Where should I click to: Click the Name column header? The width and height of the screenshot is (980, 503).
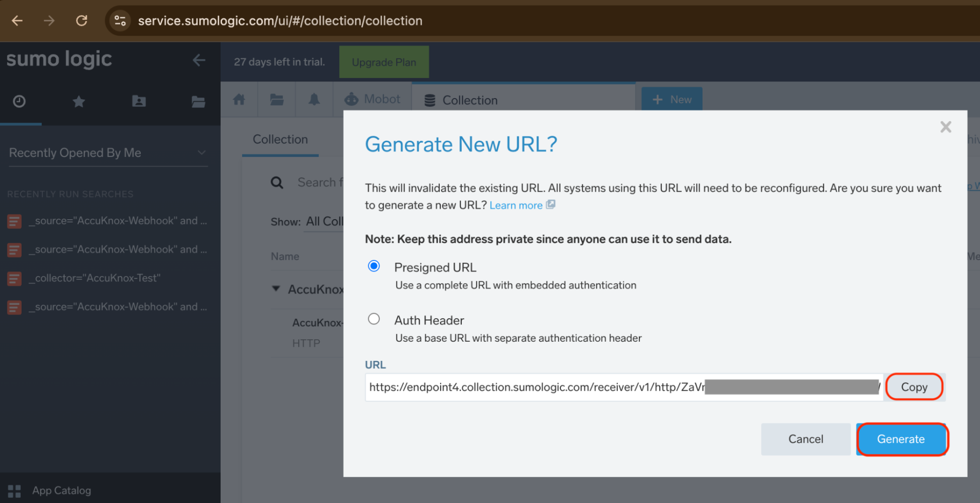tap(285, 256)
